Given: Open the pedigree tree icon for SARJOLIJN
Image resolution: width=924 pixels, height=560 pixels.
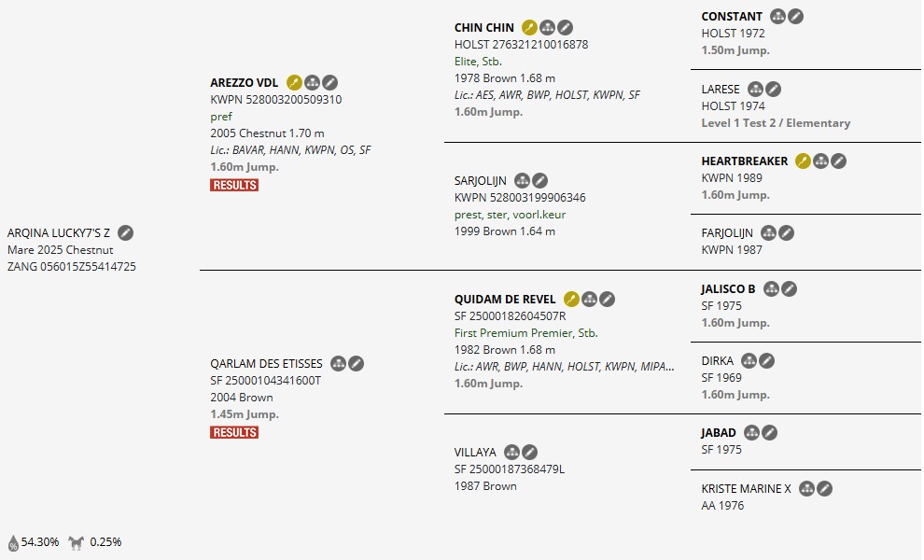Looking at the screenshot, I should [x=522, y=181].
